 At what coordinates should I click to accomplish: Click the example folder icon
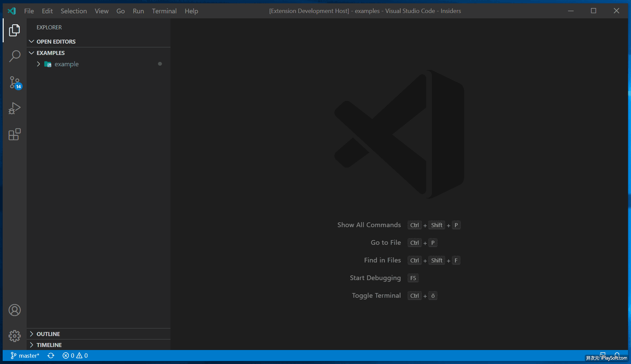[48, 64]
